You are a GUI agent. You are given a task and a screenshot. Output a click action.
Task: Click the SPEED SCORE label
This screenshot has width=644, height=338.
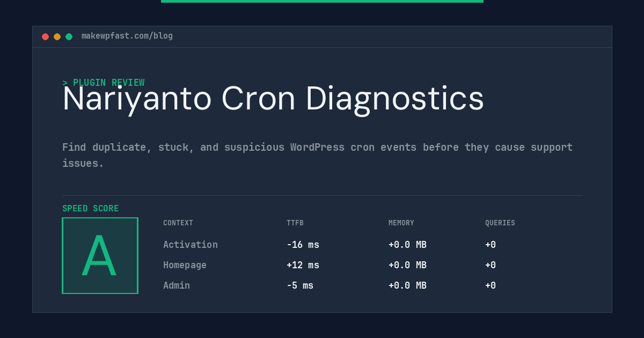pyautogui.click(x=91, y=209)
